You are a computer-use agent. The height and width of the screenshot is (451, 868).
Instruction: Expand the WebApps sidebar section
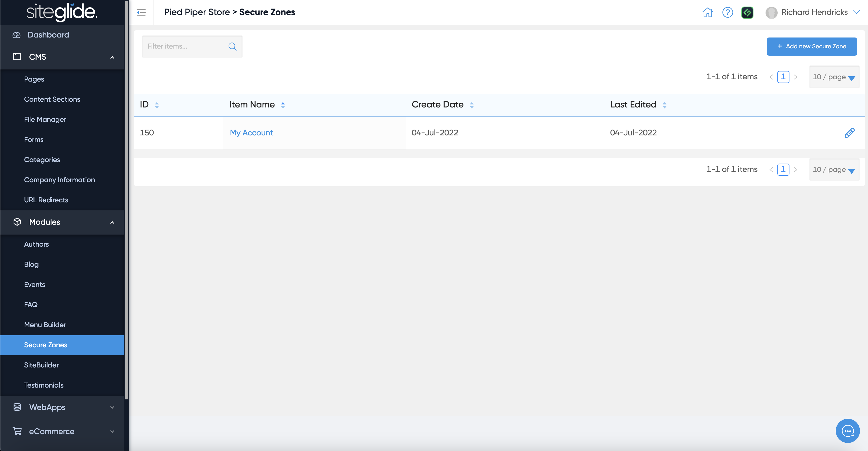112,407
